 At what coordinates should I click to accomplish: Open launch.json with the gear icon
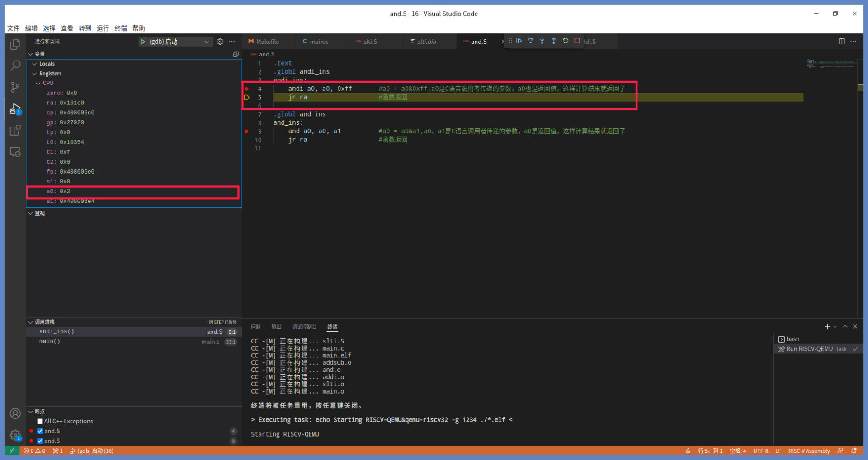click(220, 42)
